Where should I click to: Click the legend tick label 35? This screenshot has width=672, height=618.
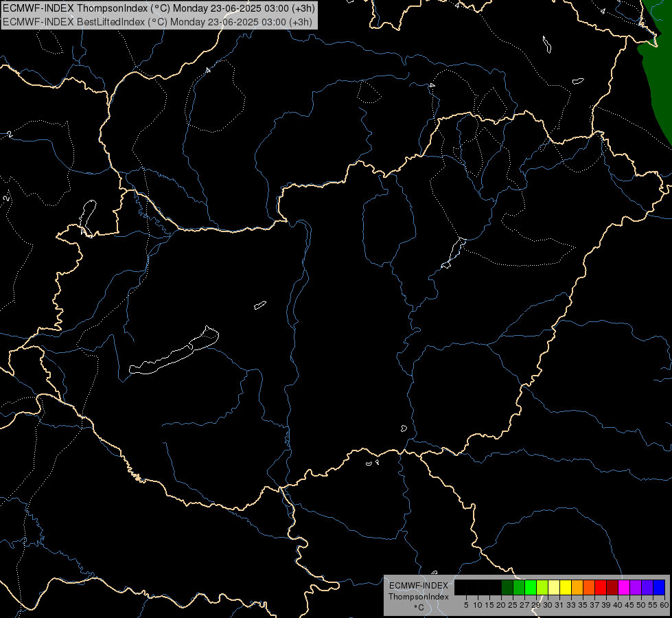click(x=583, y=605)
